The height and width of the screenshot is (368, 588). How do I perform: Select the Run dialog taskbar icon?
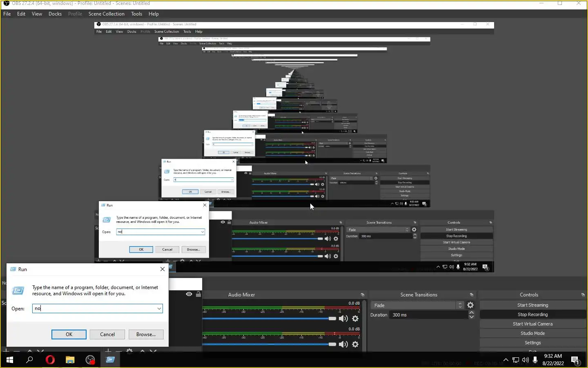110,360
